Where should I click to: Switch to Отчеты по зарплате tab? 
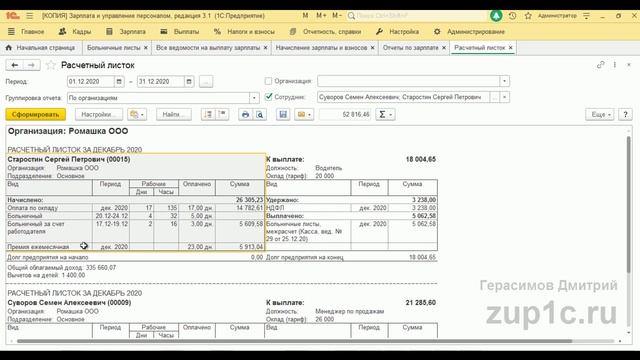(410, 48)
